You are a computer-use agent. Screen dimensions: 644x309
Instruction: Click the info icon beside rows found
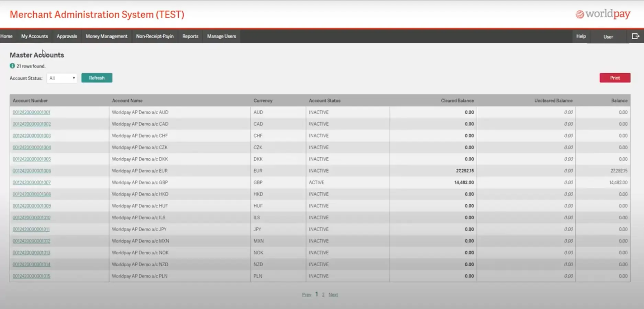[12, 66]
